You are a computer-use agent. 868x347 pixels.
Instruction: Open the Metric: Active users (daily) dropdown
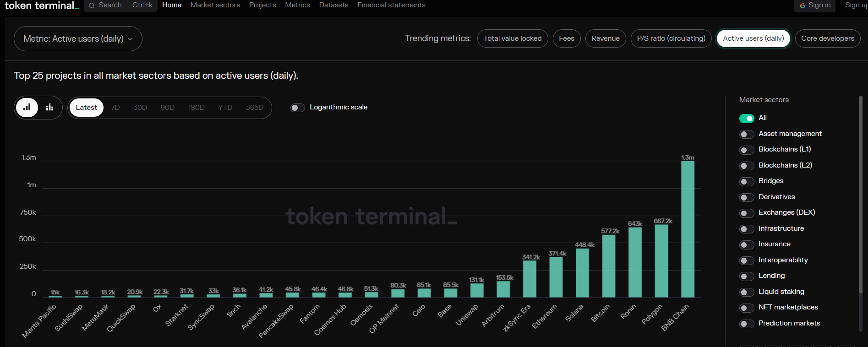(x=78, y=39)
